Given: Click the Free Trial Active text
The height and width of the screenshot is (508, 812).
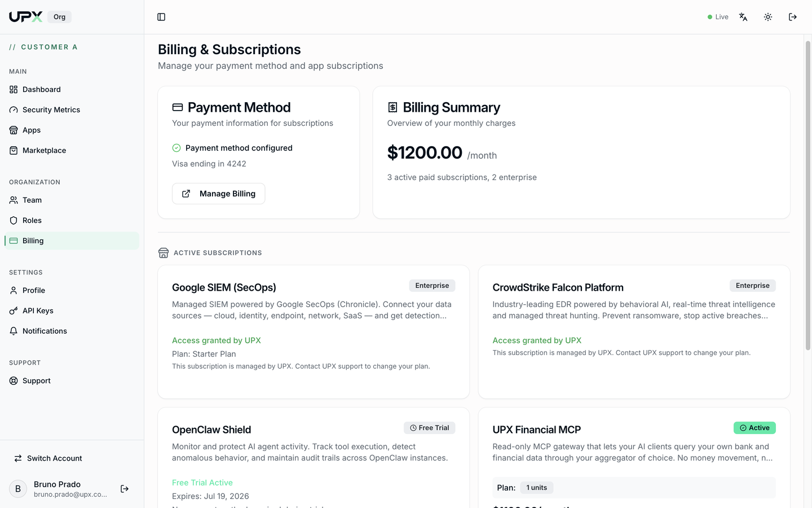Looking at the screenshot, I should [202, 483].
